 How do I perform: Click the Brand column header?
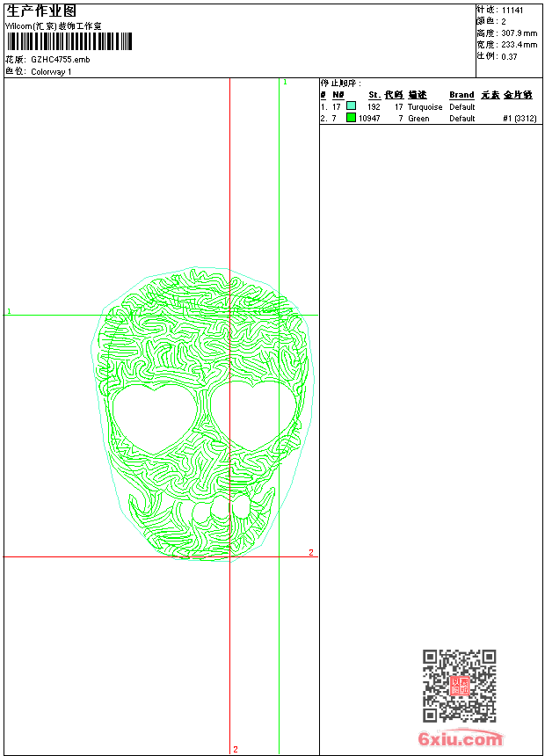[x=461, y=95]
